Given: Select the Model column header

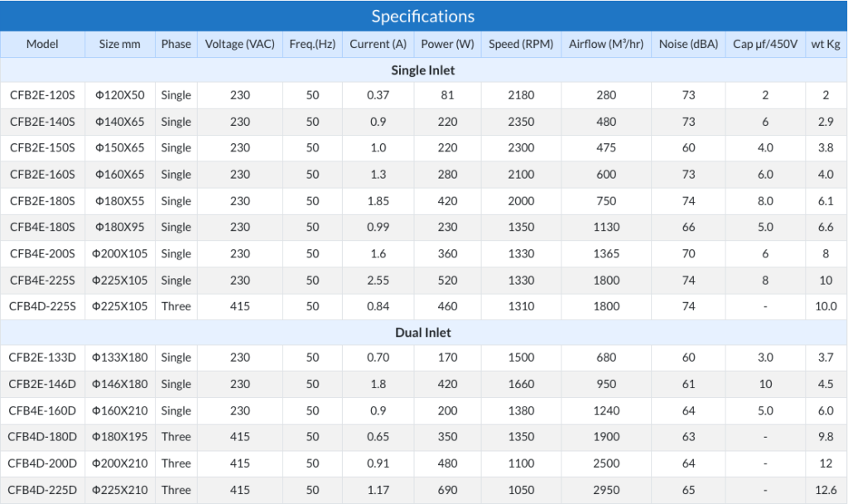Looking at the screenshot, I should [x=42, y=45].
